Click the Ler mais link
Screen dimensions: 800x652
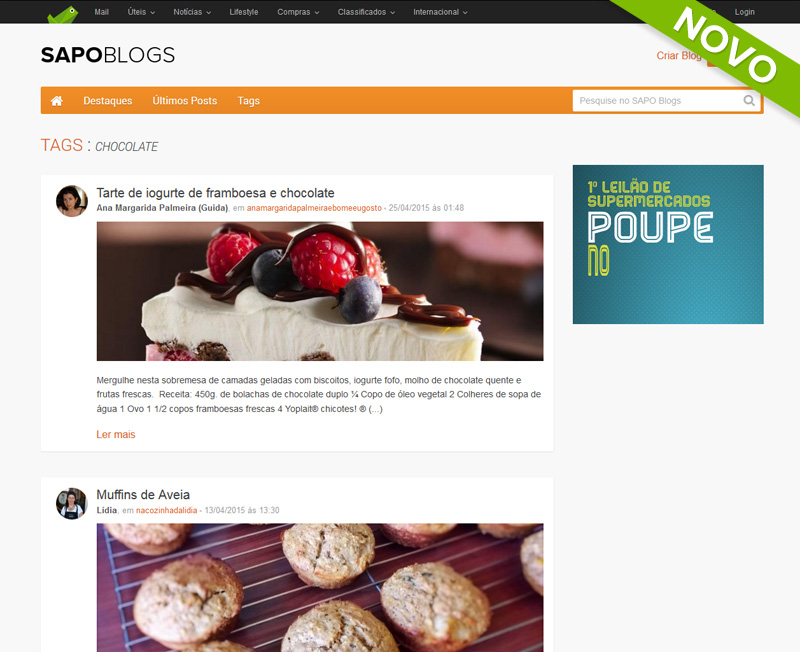(x=116, y=434)
